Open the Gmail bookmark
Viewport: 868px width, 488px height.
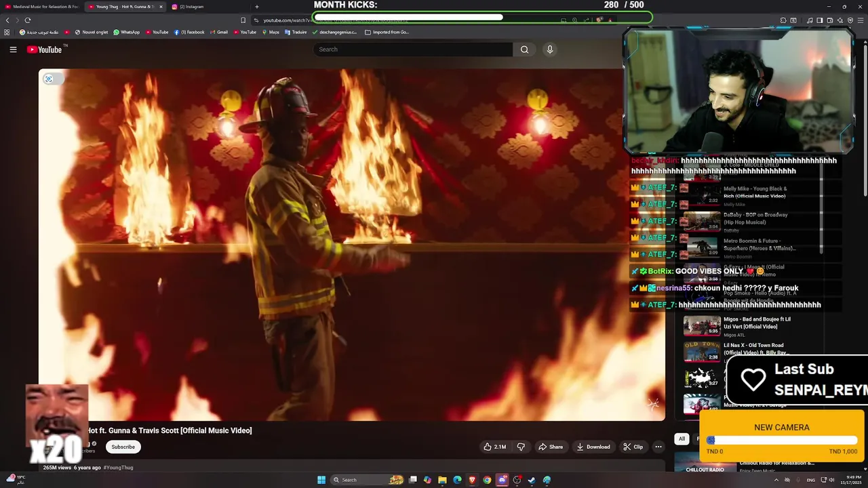(219, 32)
